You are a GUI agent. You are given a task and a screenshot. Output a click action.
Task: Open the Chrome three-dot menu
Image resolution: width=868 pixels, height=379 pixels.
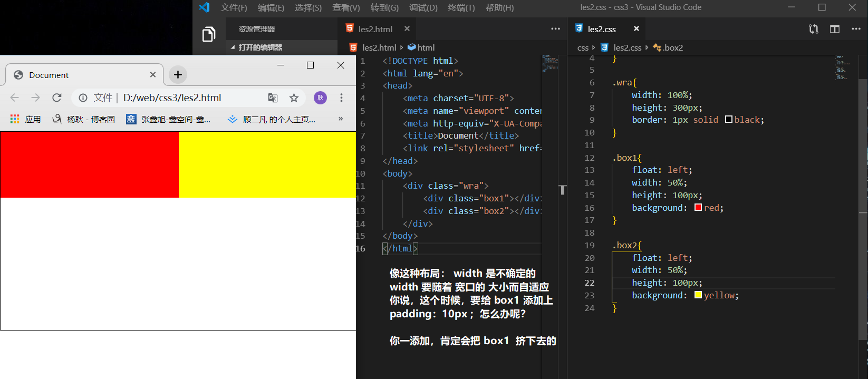[341, 98]
